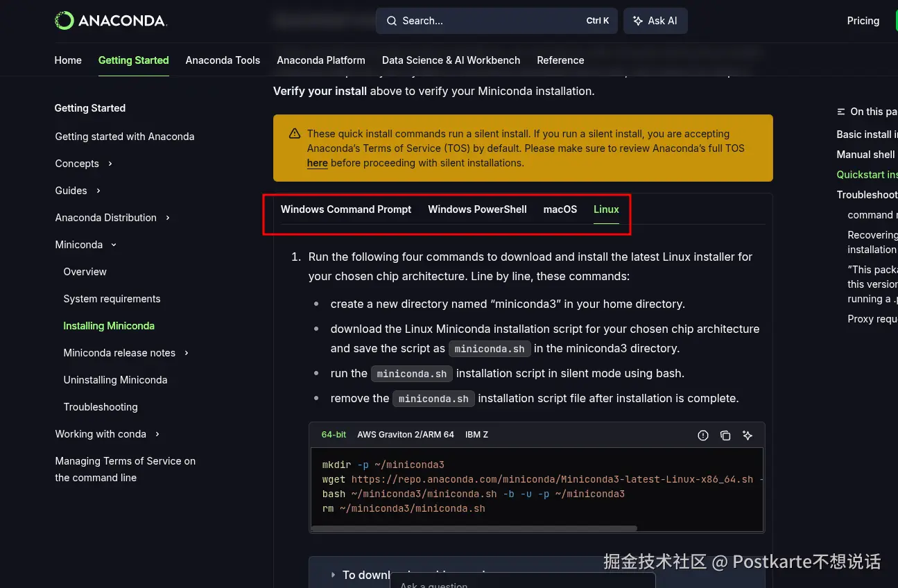This screenshot has width=898, height=588.
Task: Select the 64-bit code tab
Action: tap(334, 435)
